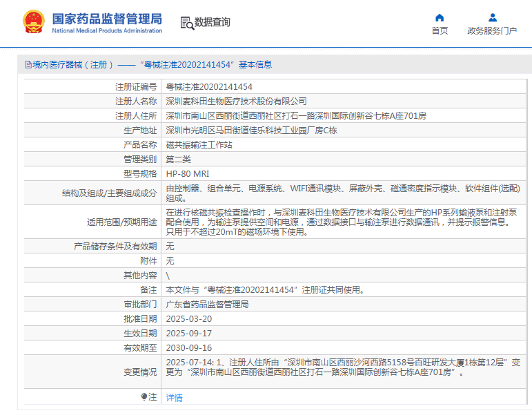Viewport: 532px width, 413px height.
Task: Click the document icon before 境内医疗器械
Action: pos(28,65)
